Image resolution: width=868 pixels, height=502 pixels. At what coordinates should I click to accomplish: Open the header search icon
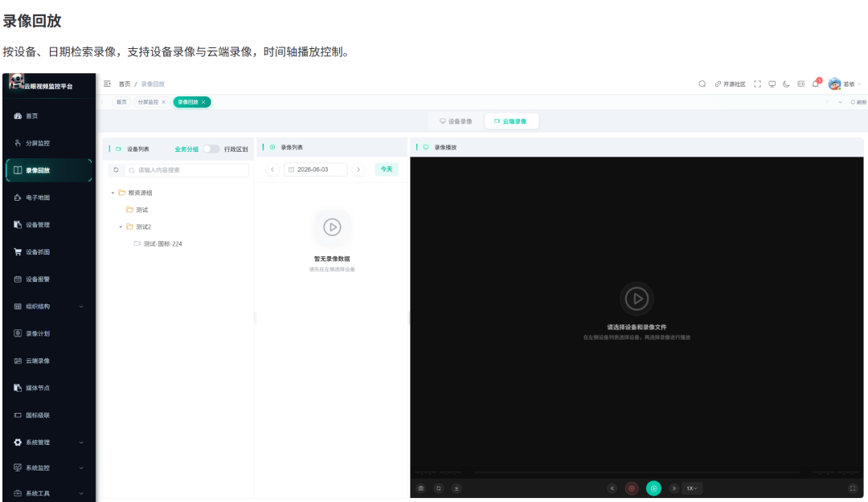(x=702, y=84)
